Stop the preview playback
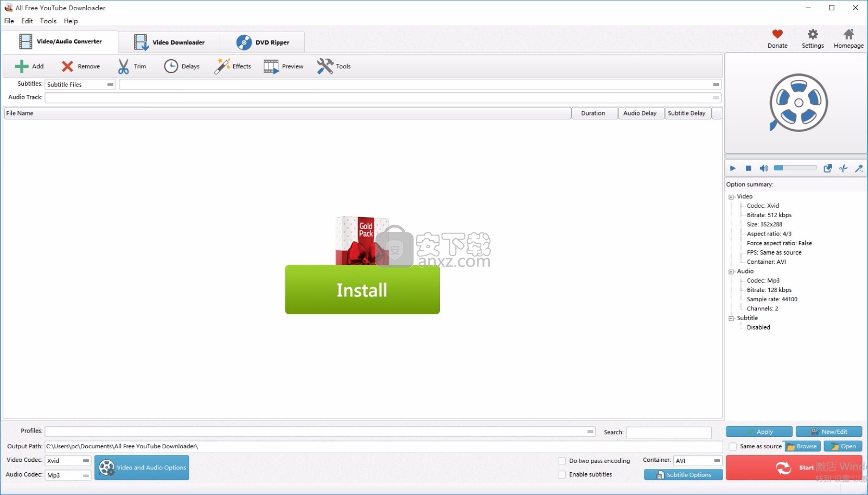This screenshot has width=868, height=495. coord(749,168)
